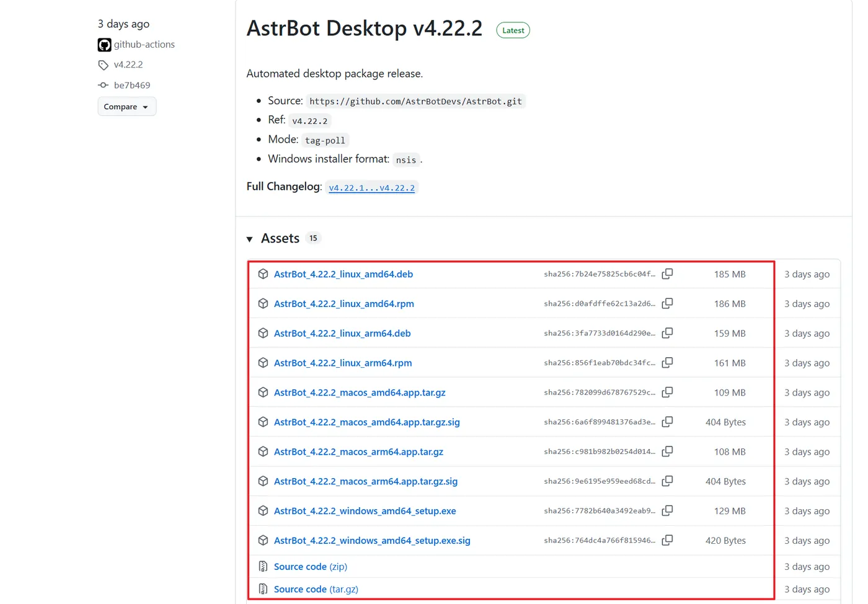This screenshot has height=604, width=868.
Task: Copy SHA256 for AstrBot_4.22.2_linux_amd64.deb
Action: coord(667,274)
